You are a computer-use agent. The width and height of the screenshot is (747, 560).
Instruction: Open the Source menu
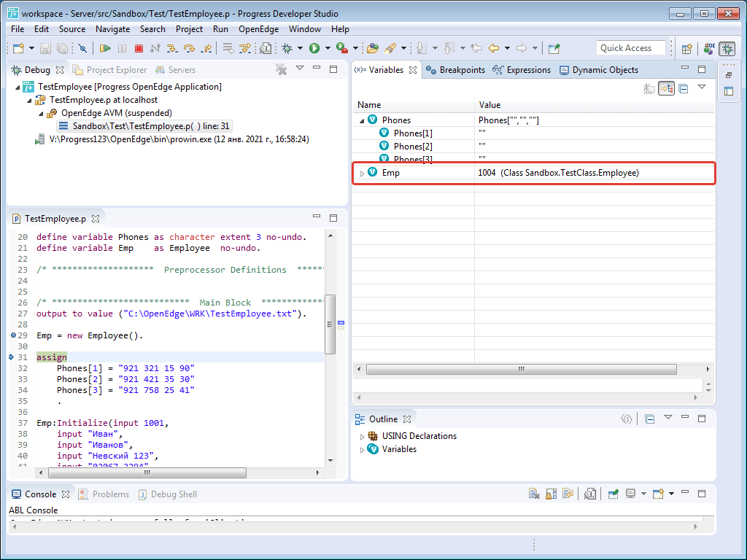click(72, 29)
